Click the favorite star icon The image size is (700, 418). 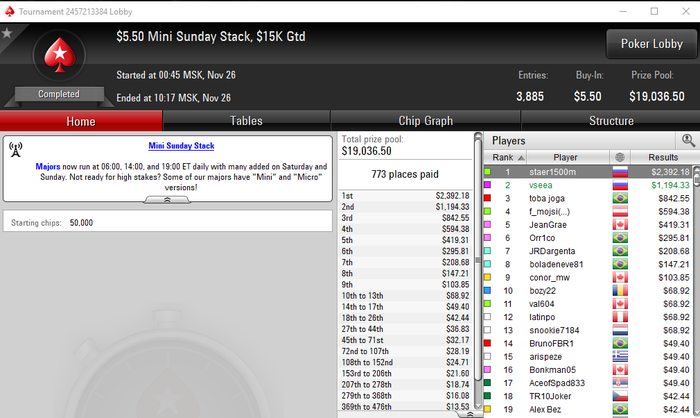(7, 33)
